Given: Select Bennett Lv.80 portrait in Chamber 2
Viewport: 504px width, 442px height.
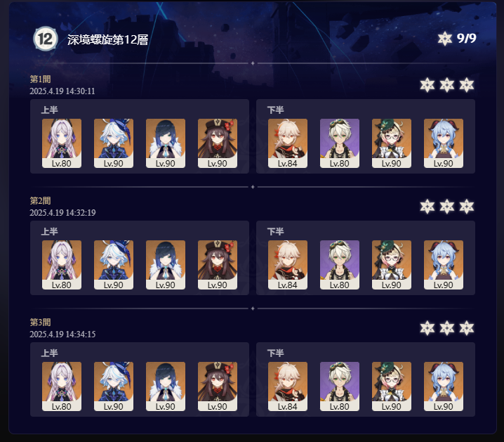Looking at the screenshot, I should pos(340,265).
